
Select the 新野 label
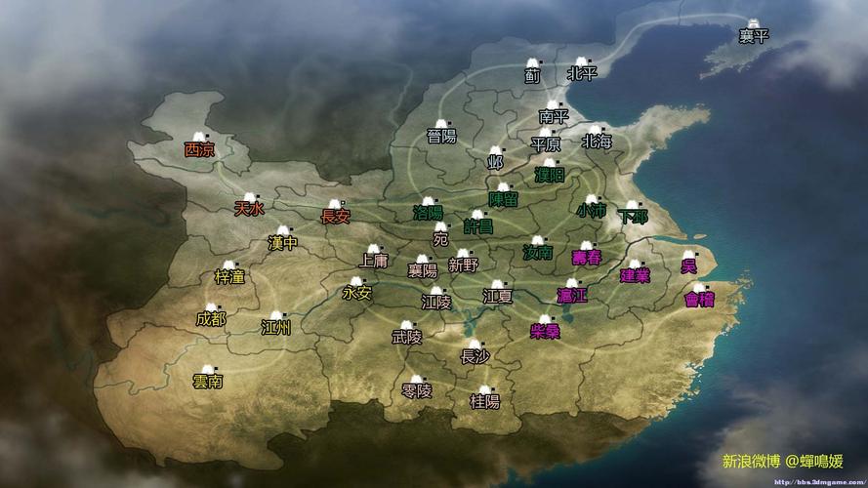[464, 265]
